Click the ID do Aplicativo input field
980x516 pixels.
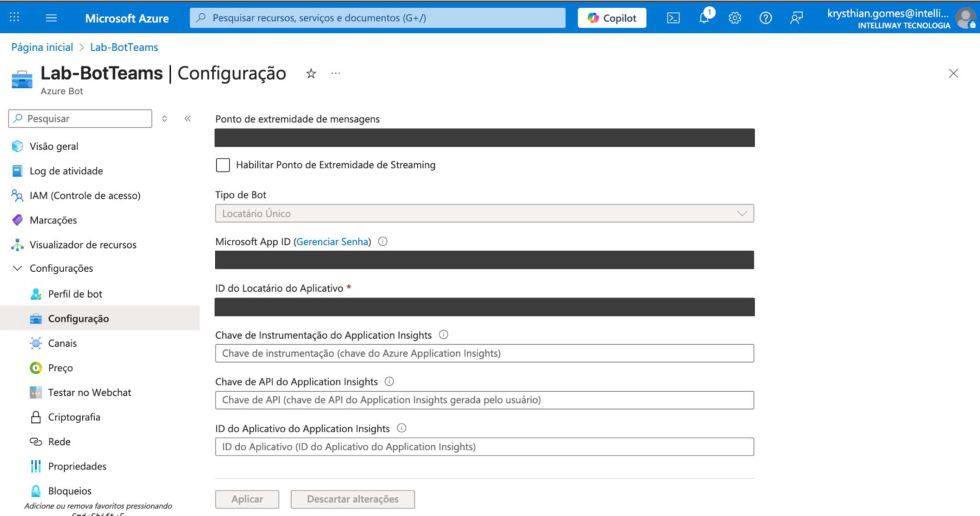click(484, 447)
